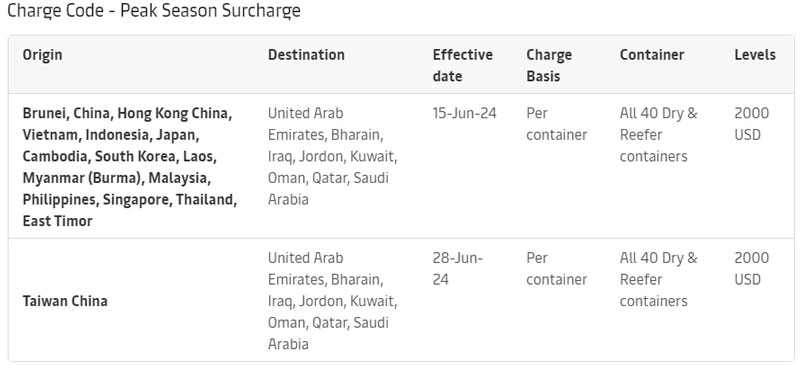
Task: Select the Container column header
Action: (x=652, y=55)
